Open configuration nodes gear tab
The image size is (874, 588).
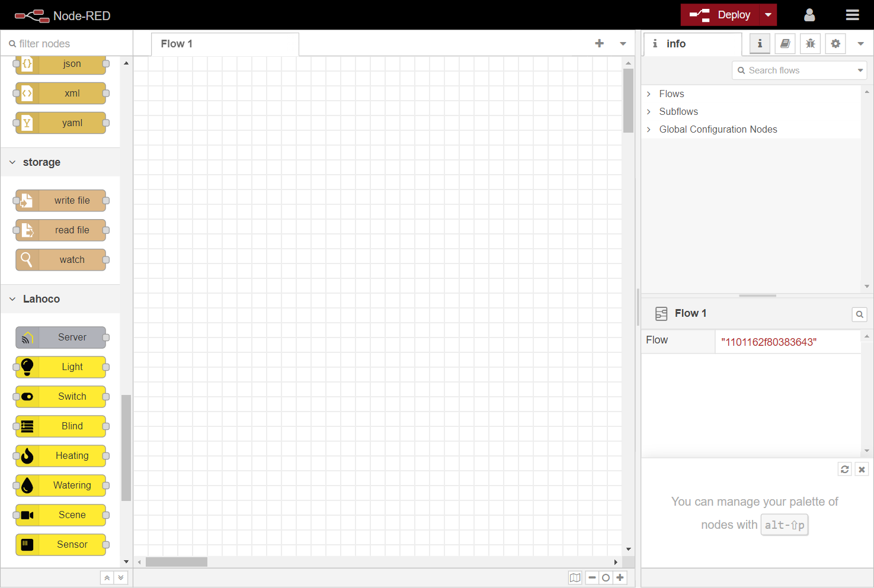pos(835,44)
